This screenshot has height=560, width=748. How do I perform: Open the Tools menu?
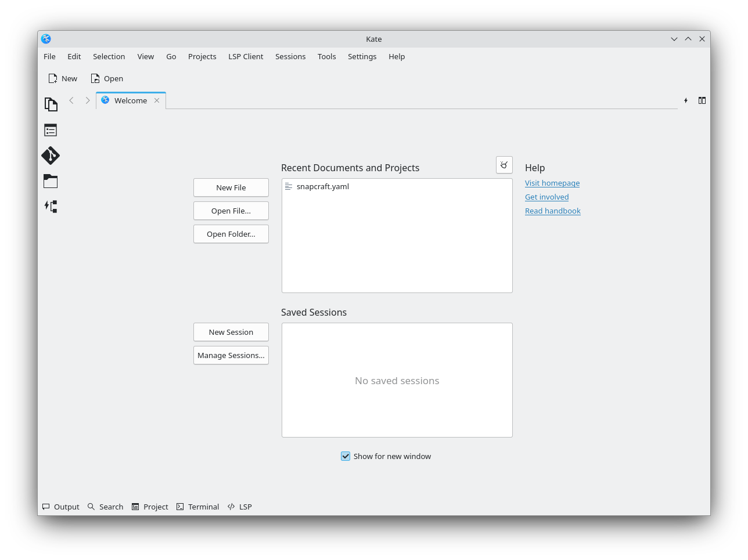click(327, 56)
